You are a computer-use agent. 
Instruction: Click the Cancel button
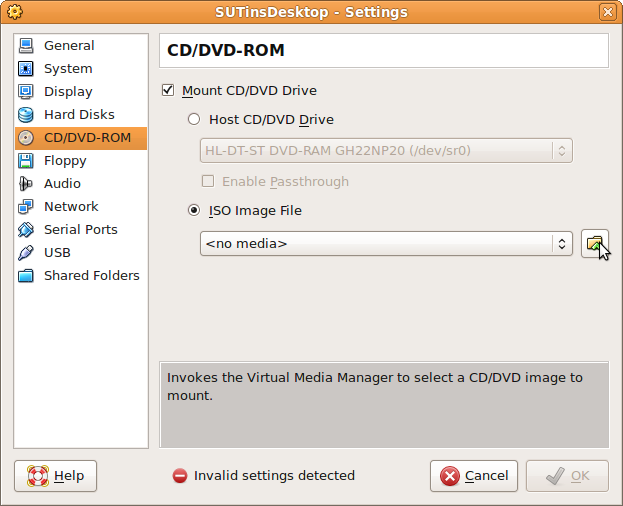(474, 476)
